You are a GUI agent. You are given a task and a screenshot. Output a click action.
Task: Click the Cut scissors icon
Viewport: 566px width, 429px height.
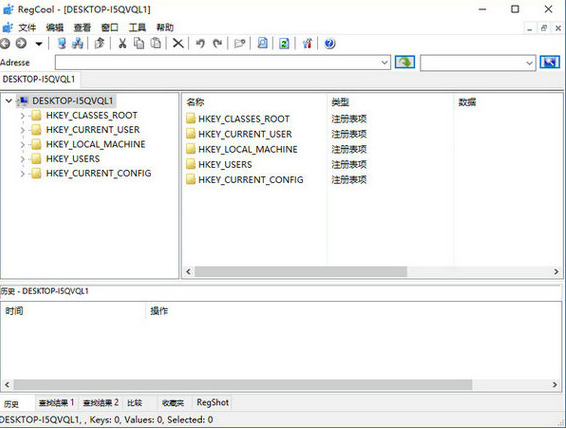[x=122, y=43]
